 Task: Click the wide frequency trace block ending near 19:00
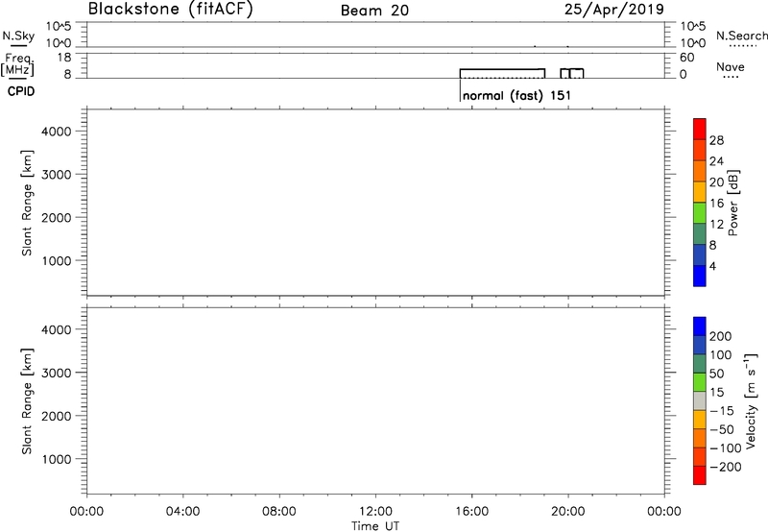tap(502, 74)
